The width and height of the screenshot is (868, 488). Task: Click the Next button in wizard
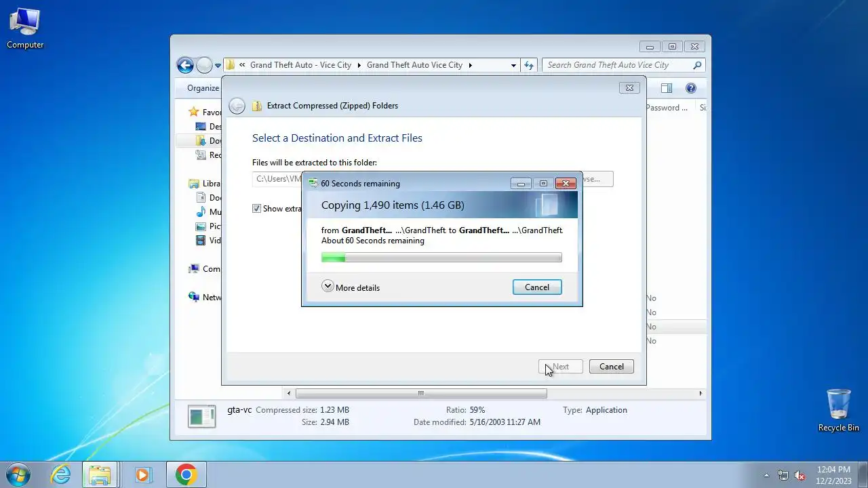pyautogui.click(x=561, y=367)
